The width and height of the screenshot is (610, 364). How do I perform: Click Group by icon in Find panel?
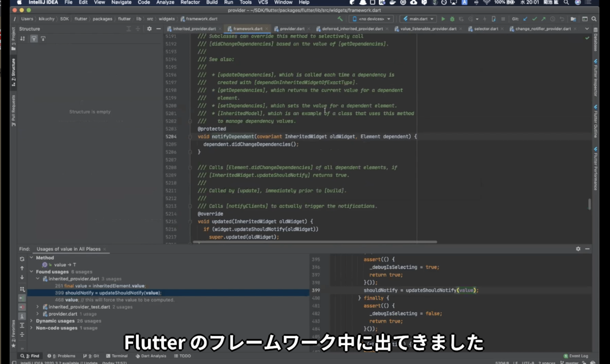(x=22, y=289)
